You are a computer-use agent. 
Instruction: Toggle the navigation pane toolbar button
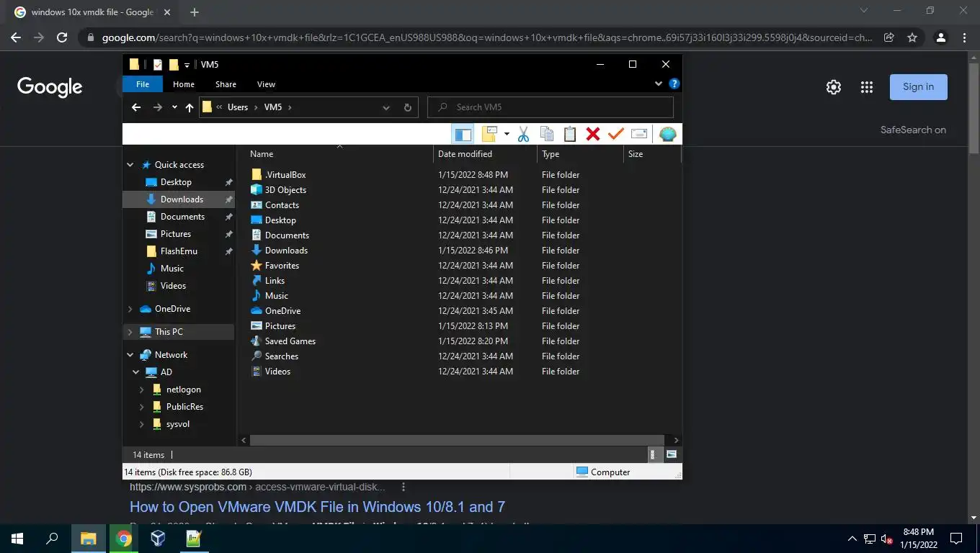[463, 134]
